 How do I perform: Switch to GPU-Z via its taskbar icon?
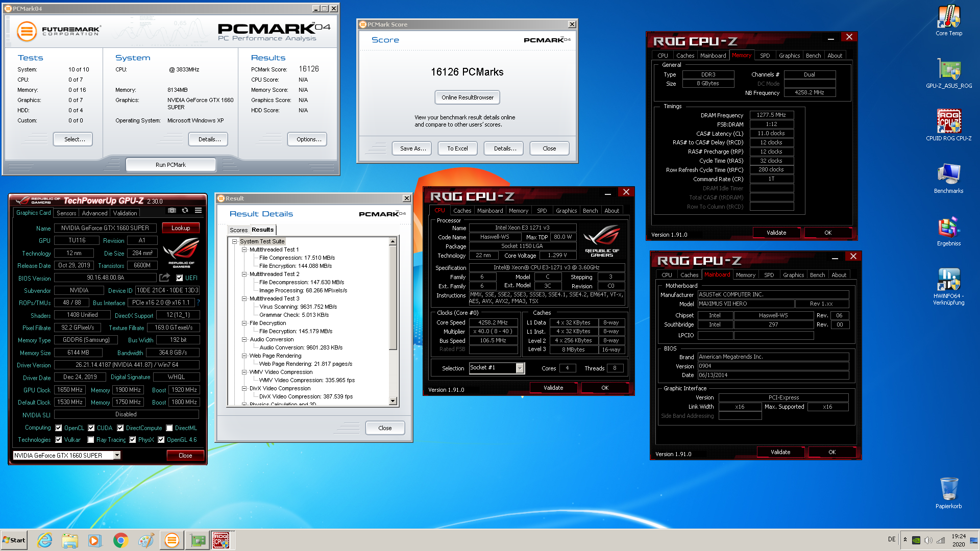[x=198, y=540]
